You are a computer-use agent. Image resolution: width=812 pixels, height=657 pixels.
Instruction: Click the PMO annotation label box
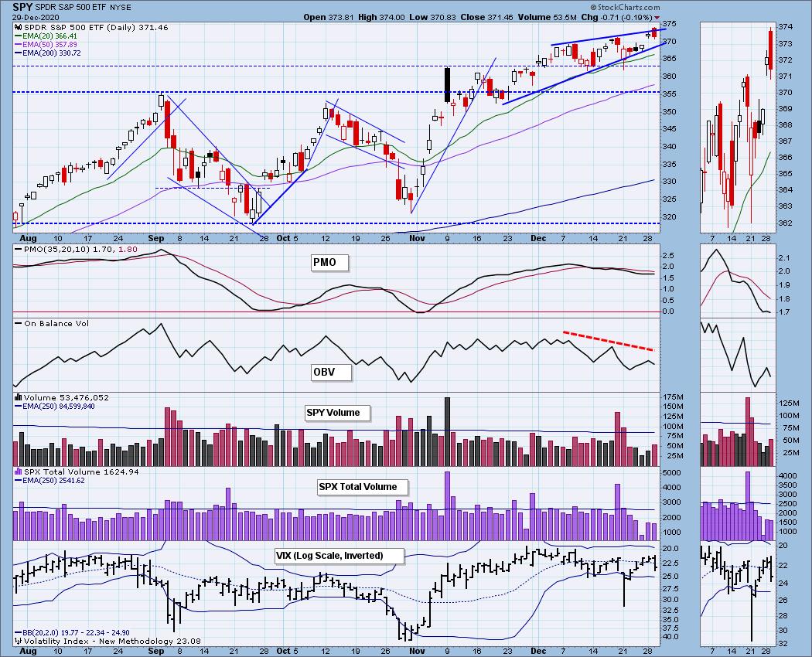pos(329,263)
